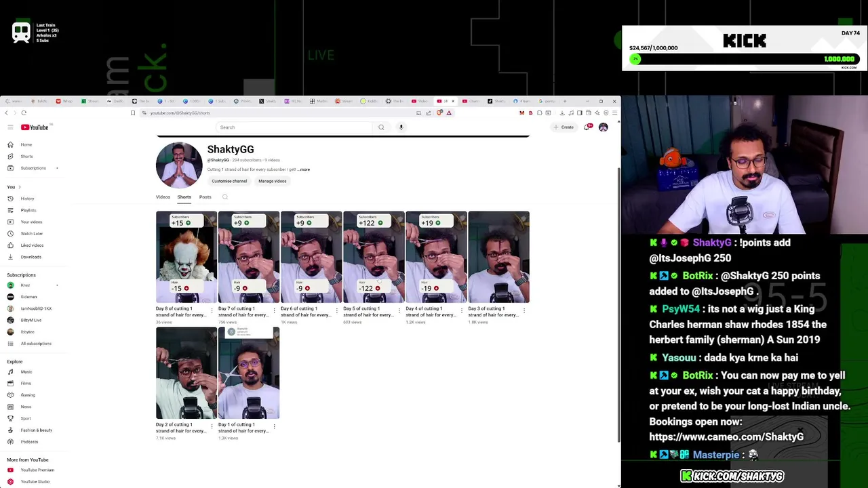Click Kick goal progress bar in overlay
The height and width of the screenshot is (488, 868).
pos(743,59)
